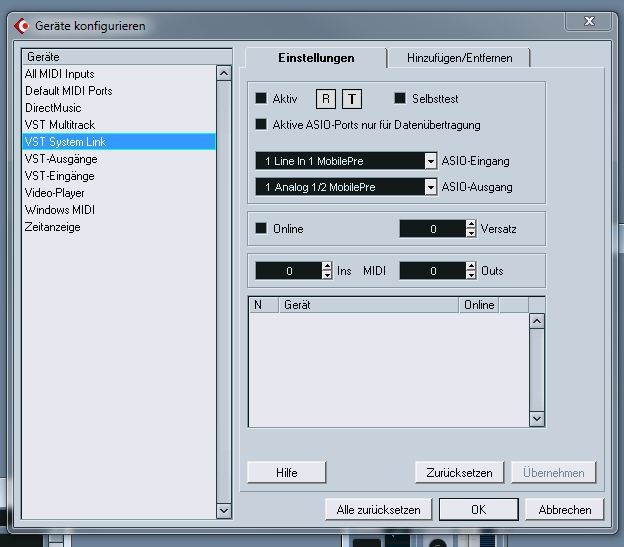624x547 pixels.
Task: Enable the Aktiv checkbox
Action: (262, 99)
